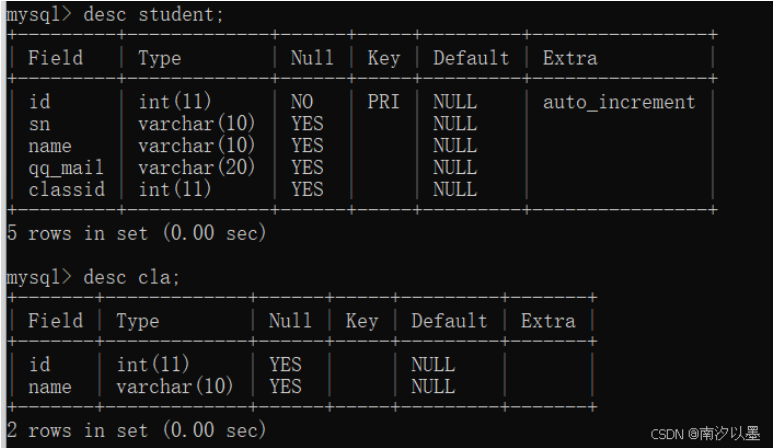Click the Extra header of cla table
The height and width of the screenshot is (448, 773).
point(548,321)
